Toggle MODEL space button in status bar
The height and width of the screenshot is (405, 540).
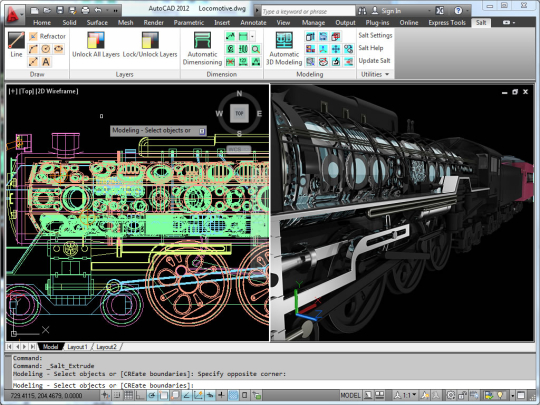click(350, 395)
